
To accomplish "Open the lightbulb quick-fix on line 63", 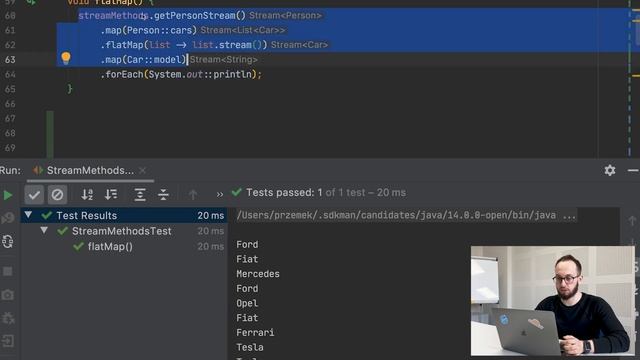I will tap(66, 58).
